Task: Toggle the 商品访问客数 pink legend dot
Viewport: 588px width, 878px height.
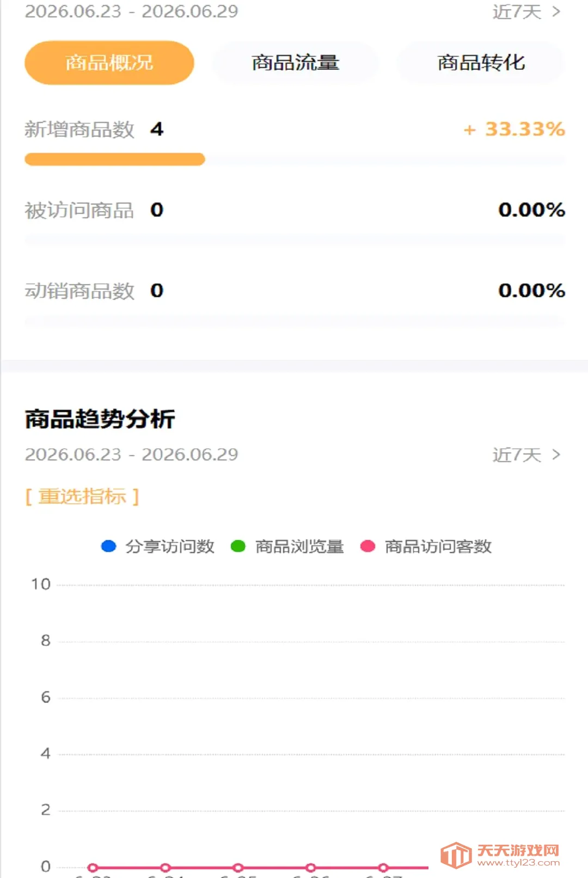Action: pyautogui.click(x=367, y=546)
